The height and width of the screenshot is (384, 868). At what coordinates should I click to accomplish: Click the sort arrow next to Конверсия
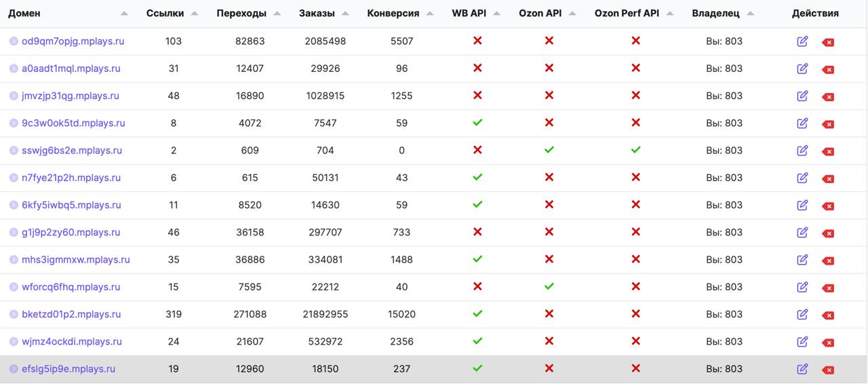coord(430,14)
